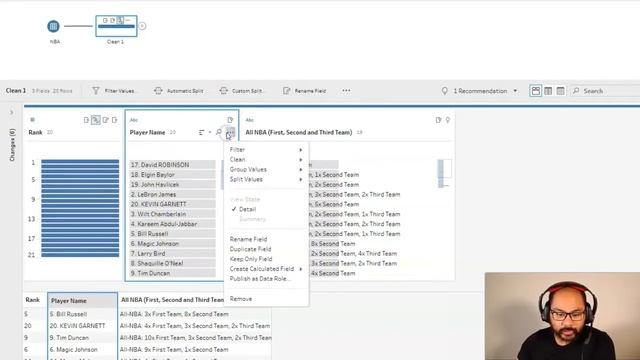The height and width of the screenshot is (360, 640).
Task: Open the Split Values submenu
Action: tap(266, 179)
